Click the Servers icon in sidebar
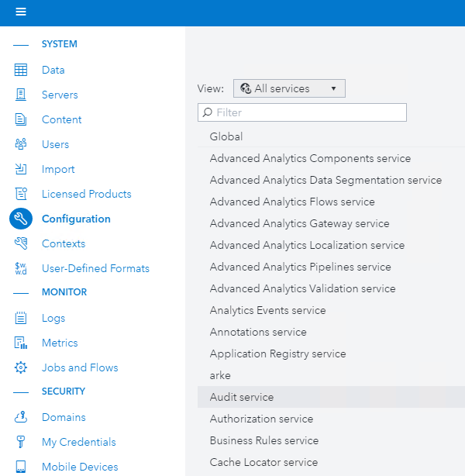Image resolution: width=465 pixels, height=476 pixels. [x=21, y=95]
